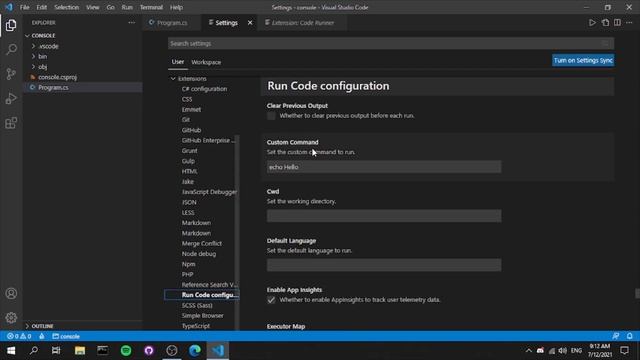Open File Explorer from taskbar

pos(80,351)
